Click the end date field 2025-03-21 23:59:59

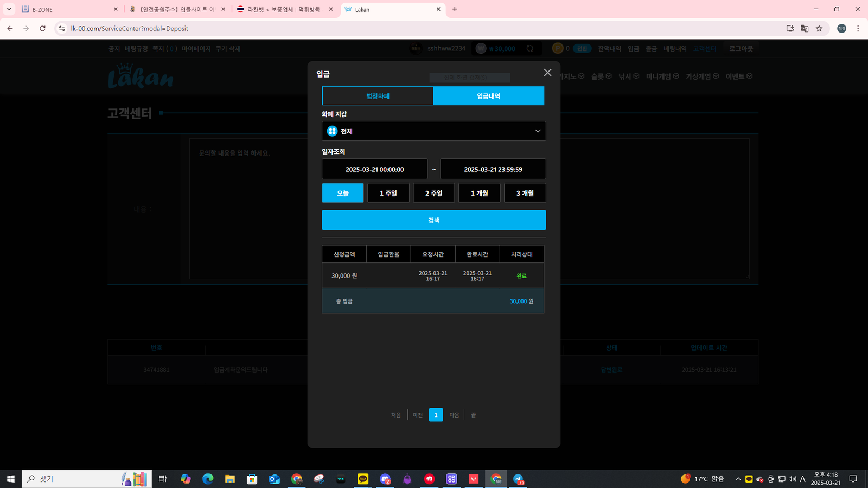pos(493,169)
